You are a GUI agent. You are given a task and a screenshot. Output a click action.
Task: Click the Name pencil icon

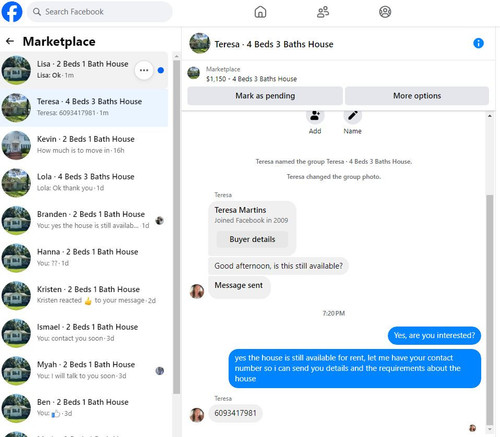coord(353,116)
